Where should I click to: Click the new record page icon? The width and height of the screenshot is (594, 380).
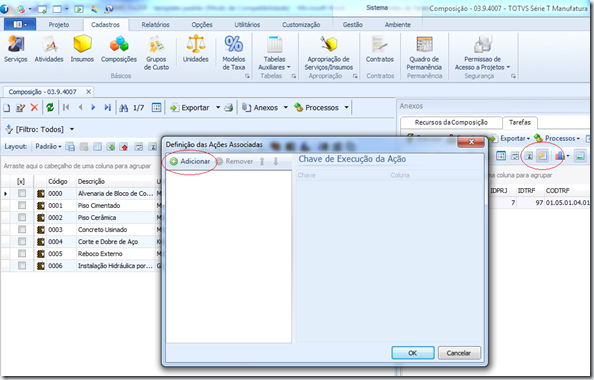pyautogui.click(x=7, y=108)
